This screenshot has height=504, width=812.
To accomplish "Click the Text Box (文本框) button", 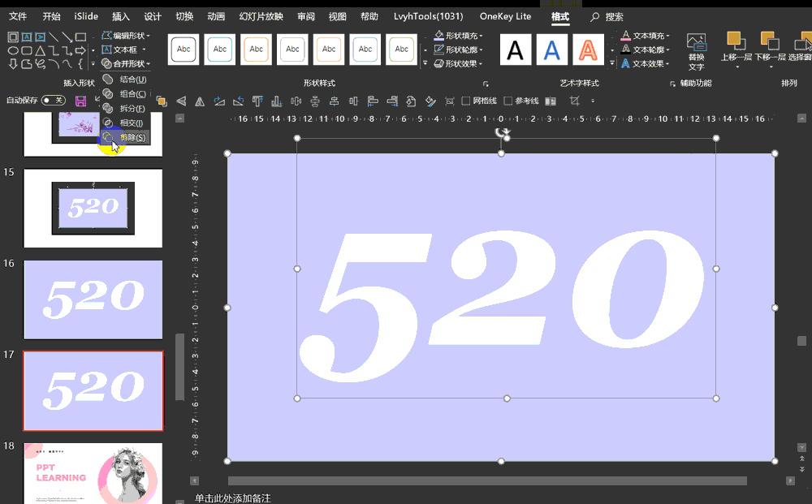I will (x=122, y=50).
